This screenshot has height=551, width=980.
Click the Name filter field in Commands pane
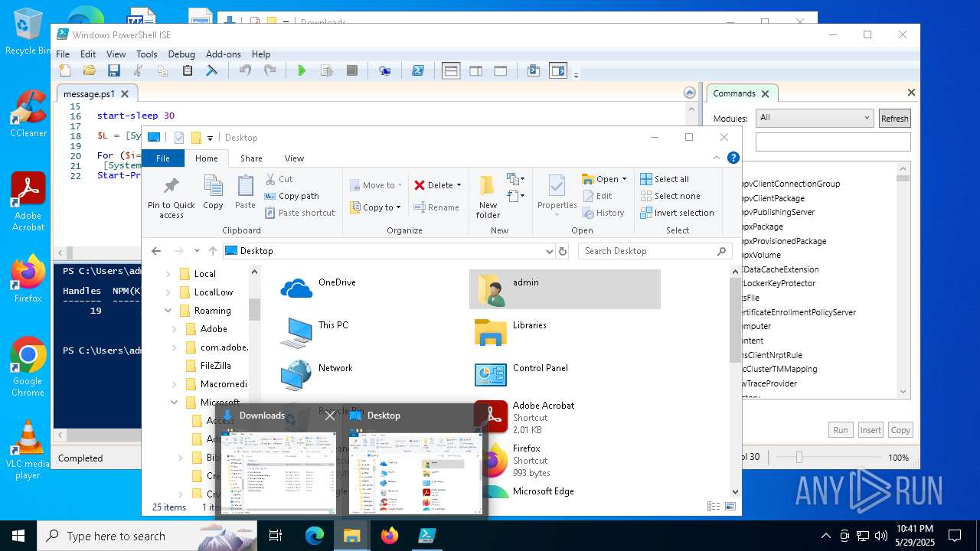pos(833,142)
